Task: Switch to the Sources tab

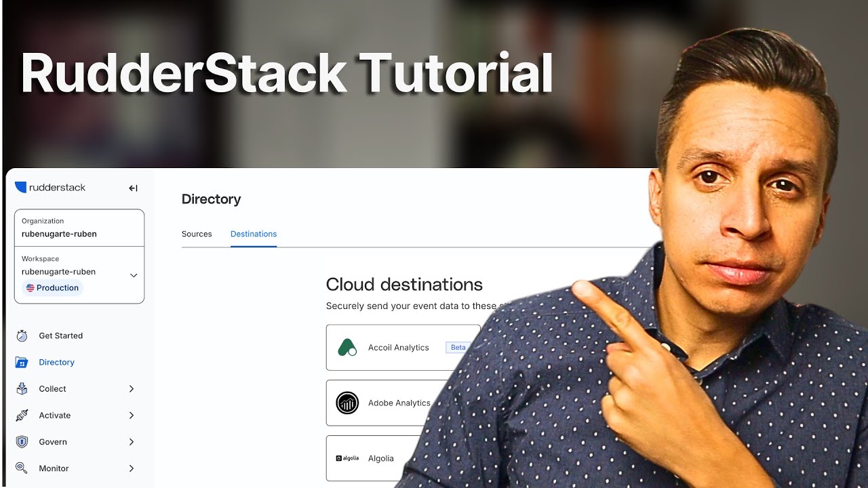Action: pyautogui.click(x=197, y=234)
